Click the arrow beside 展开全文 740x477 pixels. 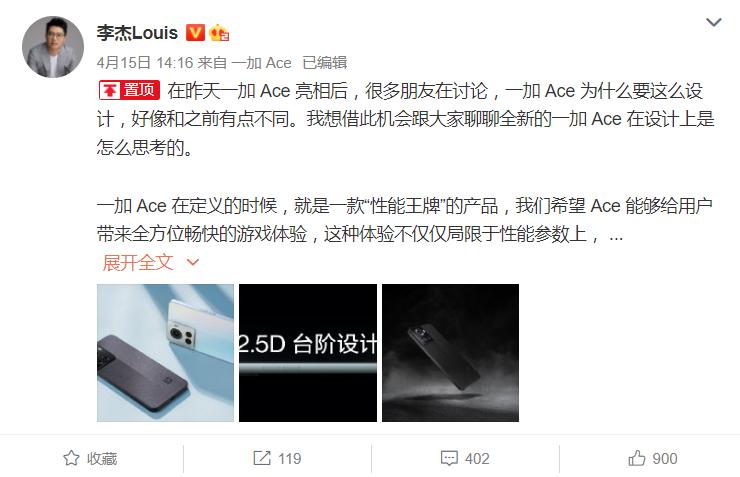pos(193,262)
